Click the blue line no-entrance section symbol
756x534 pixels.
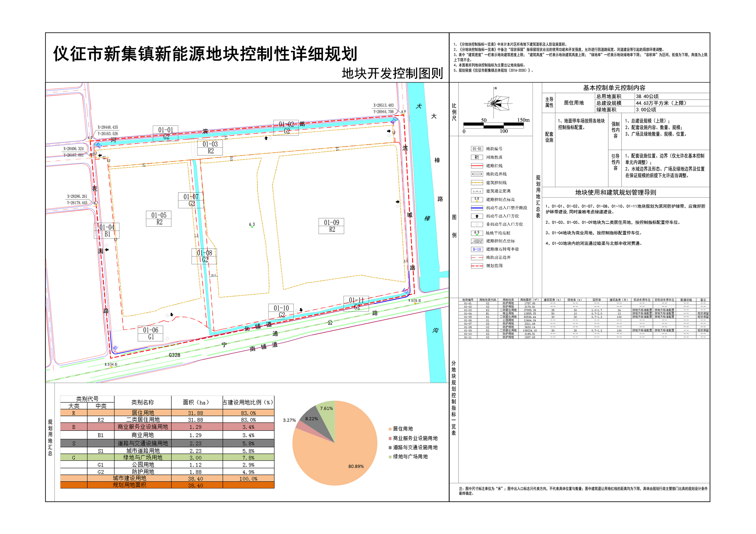coord(477,208)
